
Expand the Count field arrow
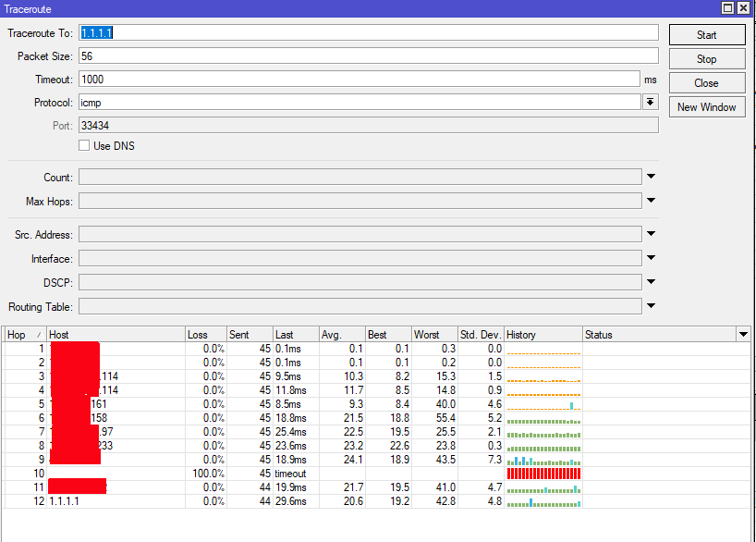pyautogui.click(x=651, y=176)
